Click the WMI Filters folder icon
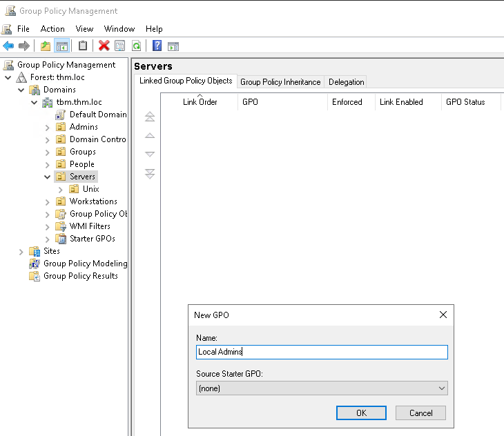504x436 pixels. [61, 226]
